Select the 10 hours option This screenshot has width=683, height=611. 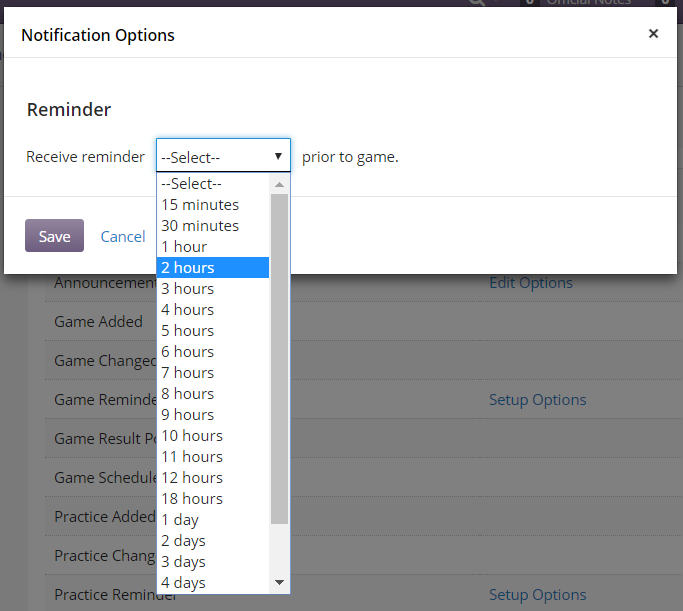[x=213, y=435]
